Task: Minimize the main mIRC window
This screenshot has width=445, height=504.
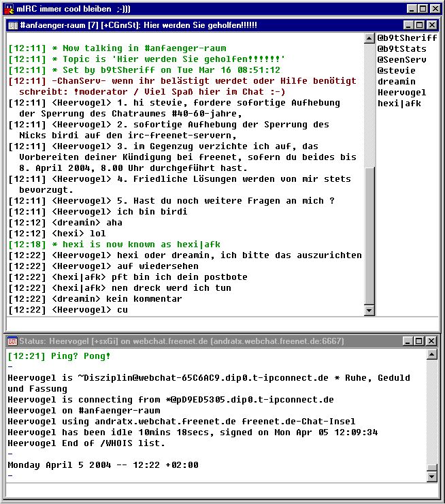Action: click(x=412, y=9)
